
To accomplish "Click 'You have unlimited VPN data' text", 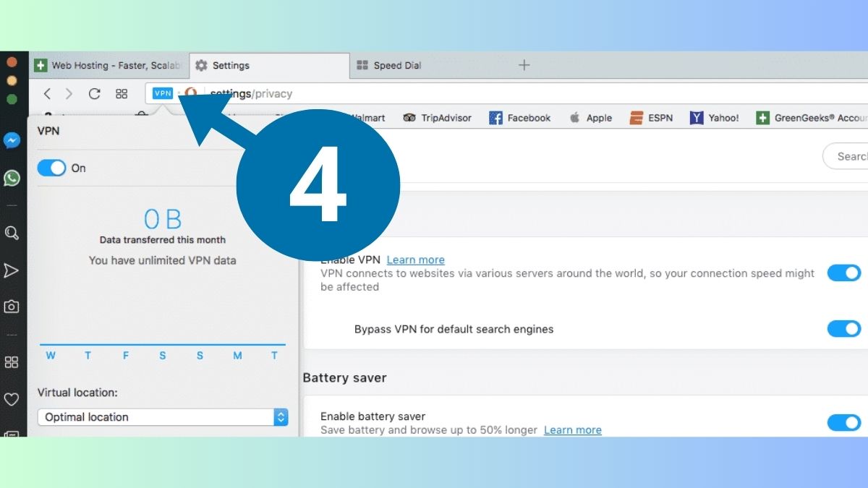I will (162, 260).
